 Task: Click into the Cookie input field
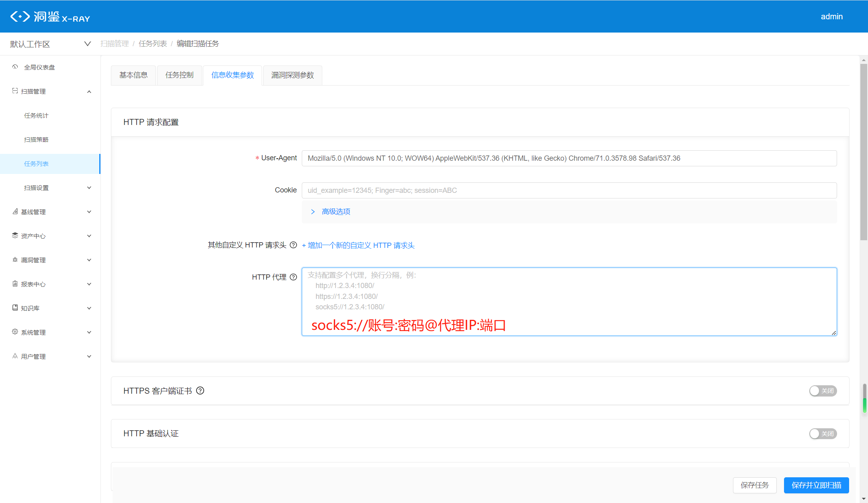[x=569, y=190]
